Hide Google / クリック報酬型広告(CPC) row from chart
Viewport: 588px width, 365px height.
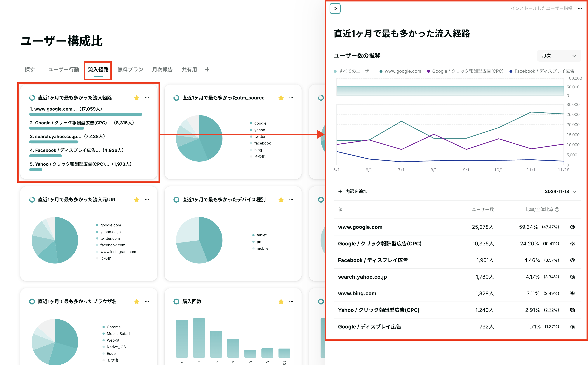(x=573, y=244)
